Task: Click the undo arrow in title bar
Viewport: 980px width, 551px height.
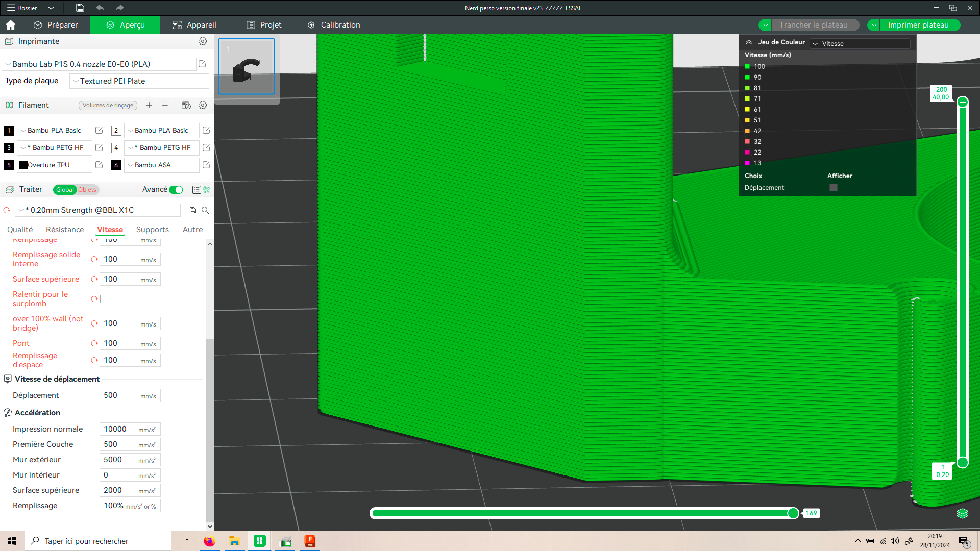Action: [100, 8]
